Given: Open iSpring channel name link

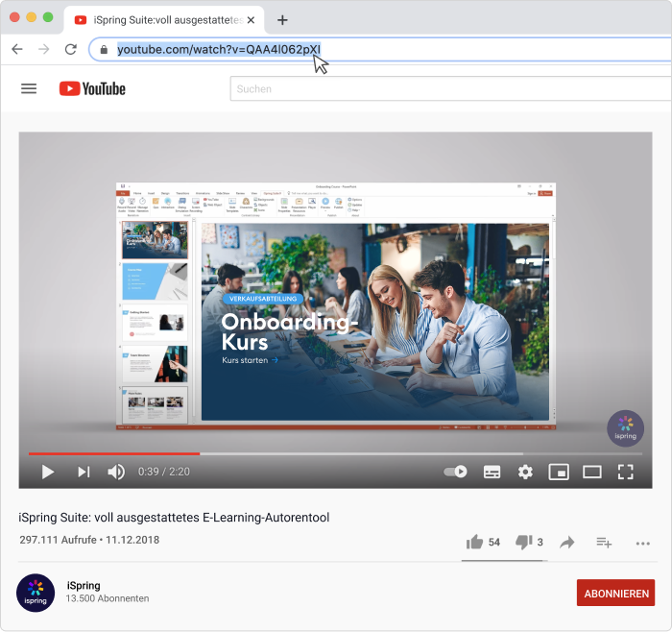Looking at the screenshot, I should pos(84,586).
